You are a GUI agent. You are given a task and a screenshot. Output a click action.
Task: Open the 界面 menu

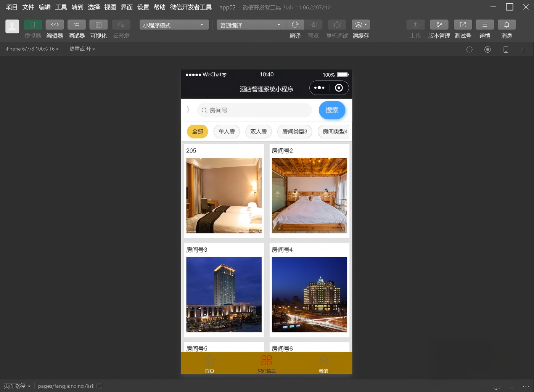[127, 7]
